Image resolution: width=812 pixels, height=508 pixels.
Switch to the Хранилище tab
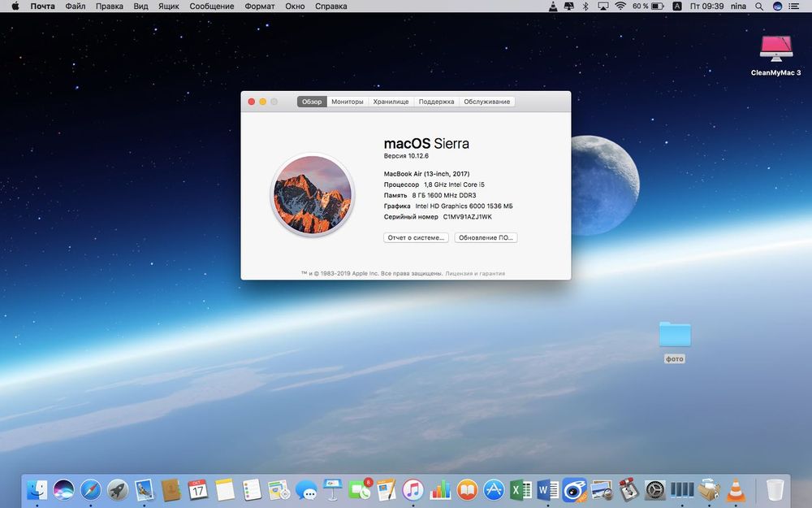pyautogui.click(x=391, y=102)
